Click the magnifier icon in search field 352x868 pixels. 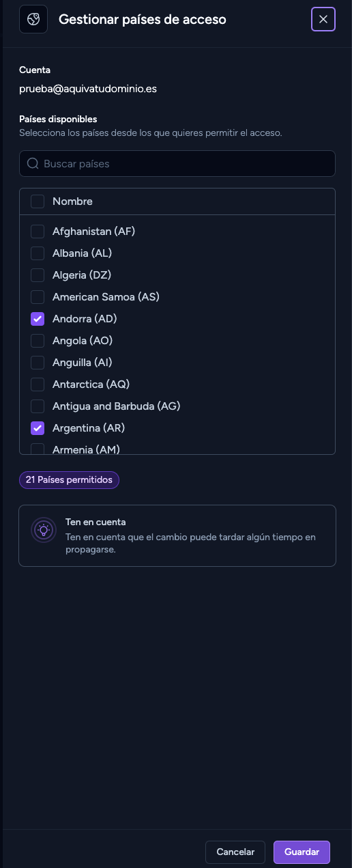tap(32, 164)
